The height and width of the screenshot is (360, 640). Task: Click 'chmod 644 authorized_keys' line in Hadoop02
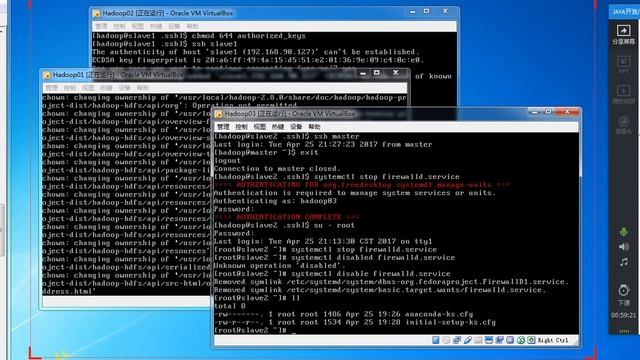[199, 36]
